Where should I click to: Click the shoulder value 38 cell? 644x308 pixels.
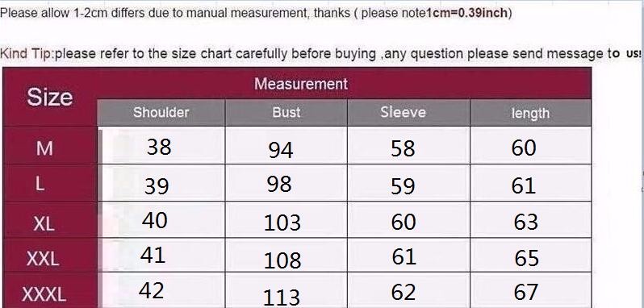click(x=161, y=146)
